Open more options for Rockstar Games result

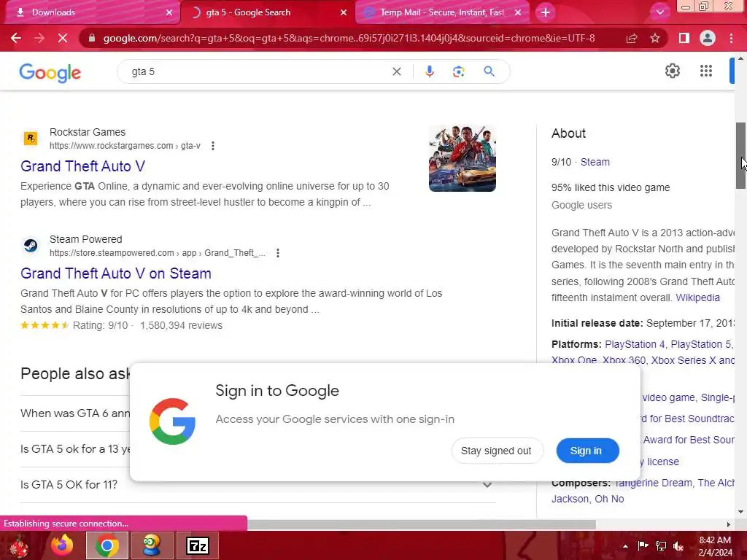(213, 146)
